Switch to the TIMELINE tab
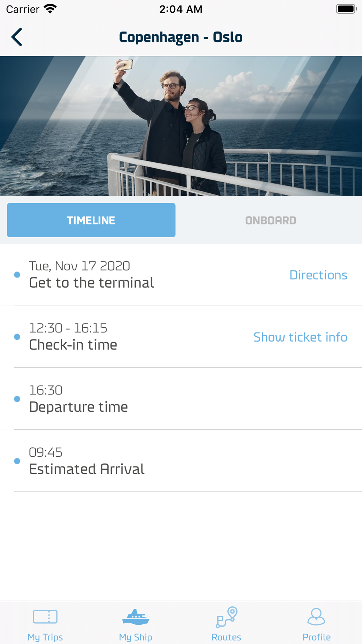 coord(91,220)
